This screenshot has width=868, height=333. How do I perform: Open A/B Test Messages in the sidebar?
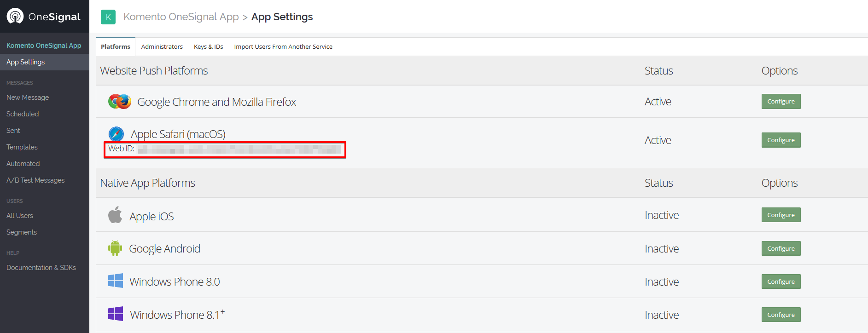(x=35, y=180)
